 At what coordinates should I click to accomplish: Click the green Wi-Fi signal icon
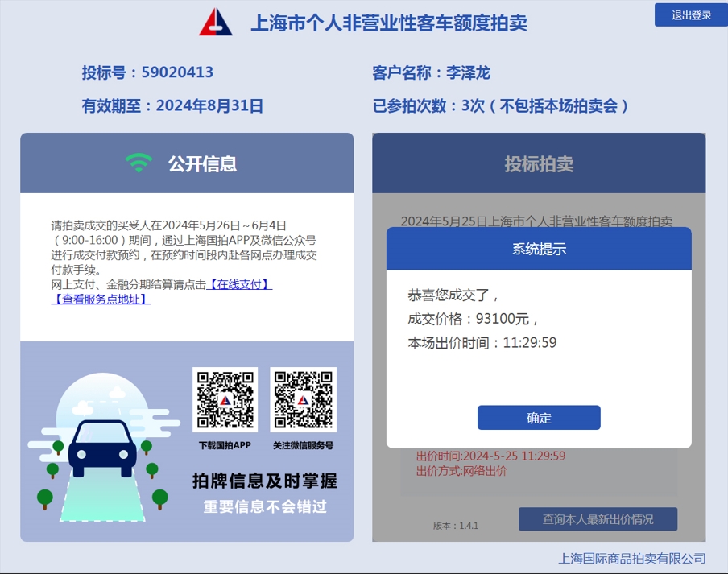point(139,163)
